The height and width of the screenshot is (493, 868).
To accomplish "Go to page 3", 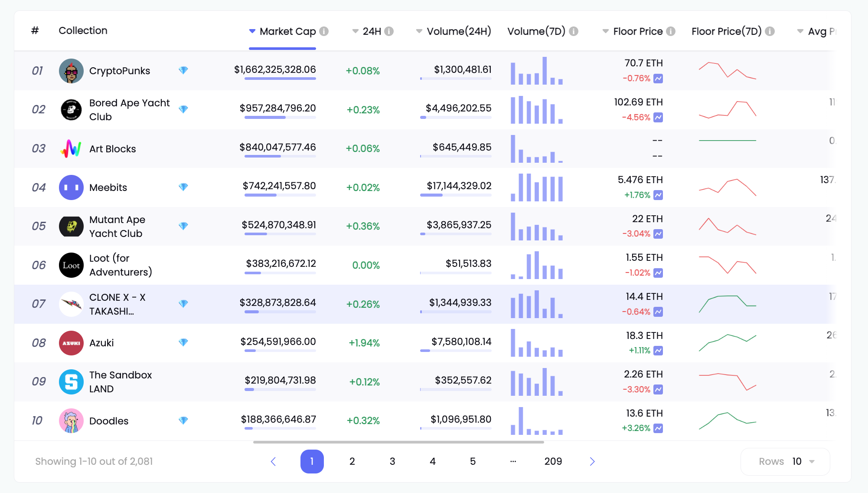I will (x=392, y=461).
